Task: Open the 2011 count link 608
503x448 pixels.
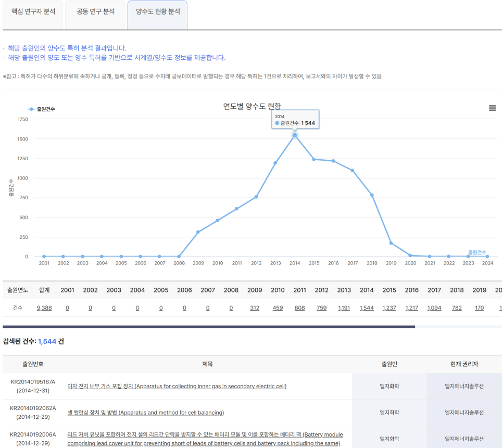Action: coord(299,308)
